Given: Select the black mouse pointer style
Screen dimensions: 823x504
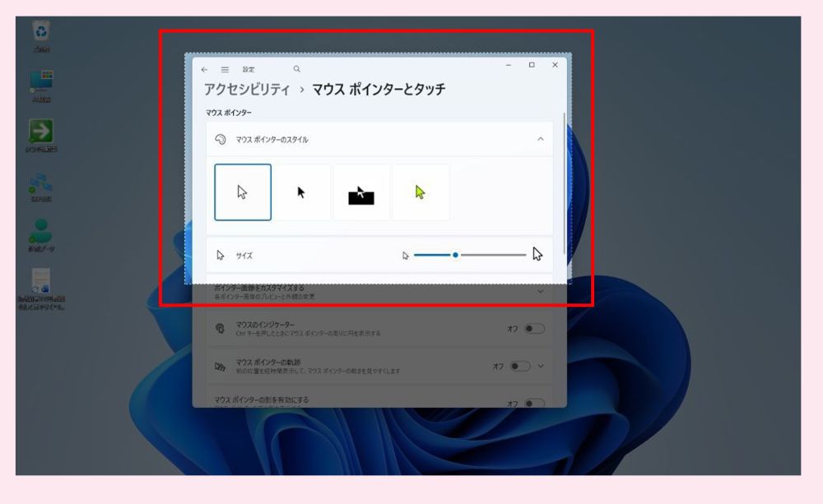Looking at the screenshot, I should pyautogui.click(x=302, y=192).
